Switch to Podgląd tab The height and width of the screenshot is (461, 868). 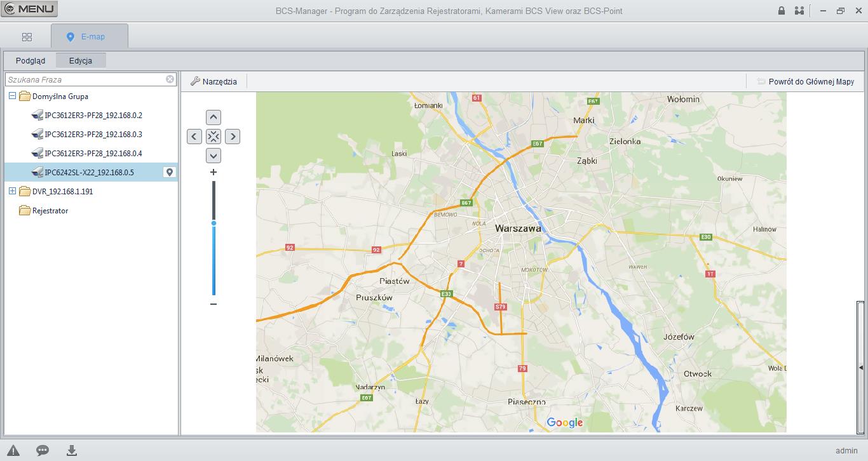[x=31, y=60]
